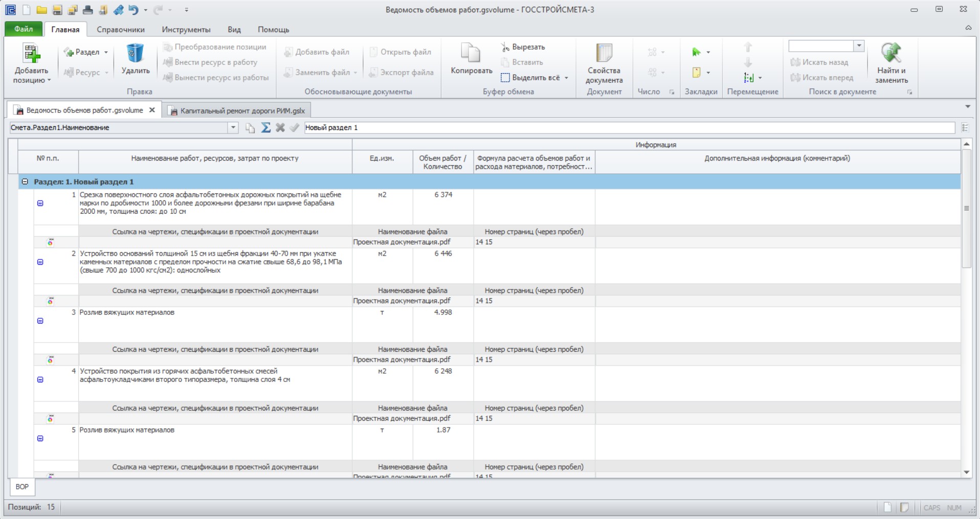The width and height of the screenshot is (980, 519).
Task: Click the Найти и заменить icon
Action: pyautogui.click(x=891, y=53)
